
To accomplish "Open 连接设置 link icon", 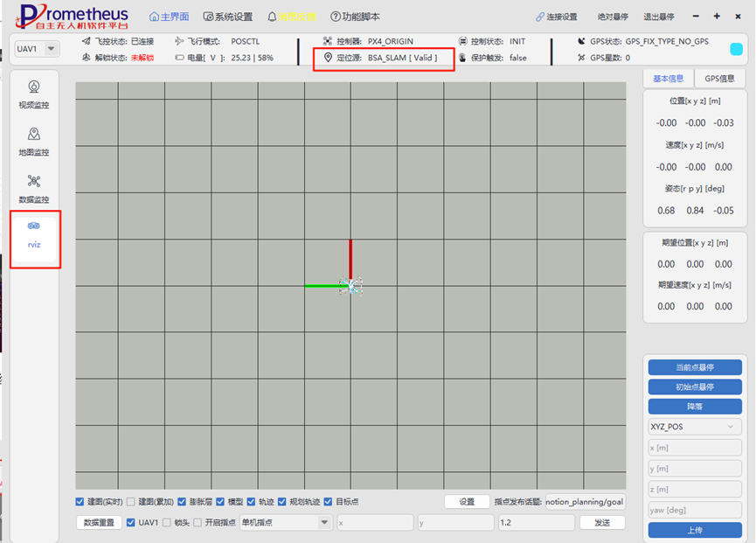I will point(539,17).
